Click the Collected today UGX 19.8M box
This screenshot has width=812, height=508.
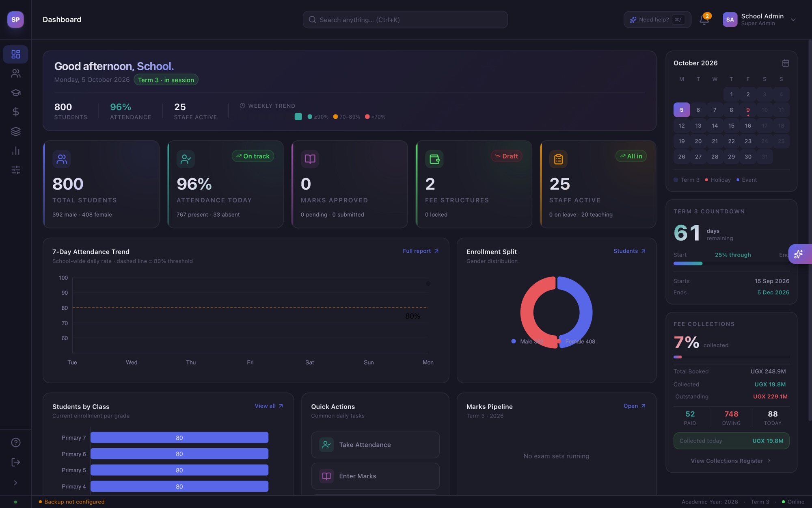[731, 441]
